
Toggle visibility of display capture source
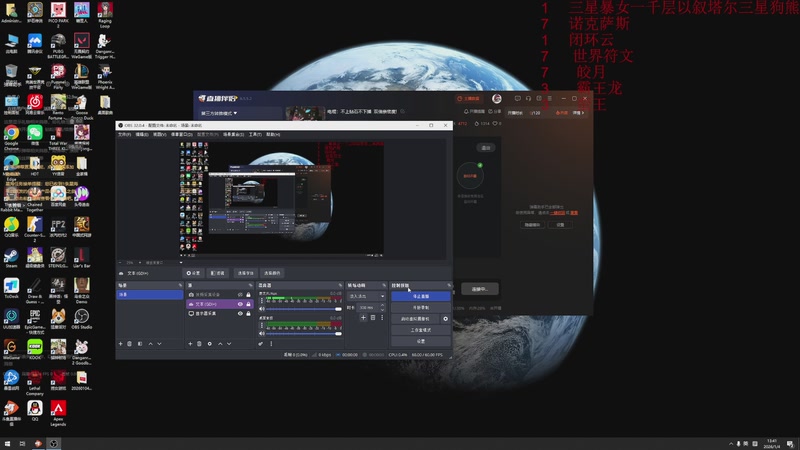pos(240,313)
